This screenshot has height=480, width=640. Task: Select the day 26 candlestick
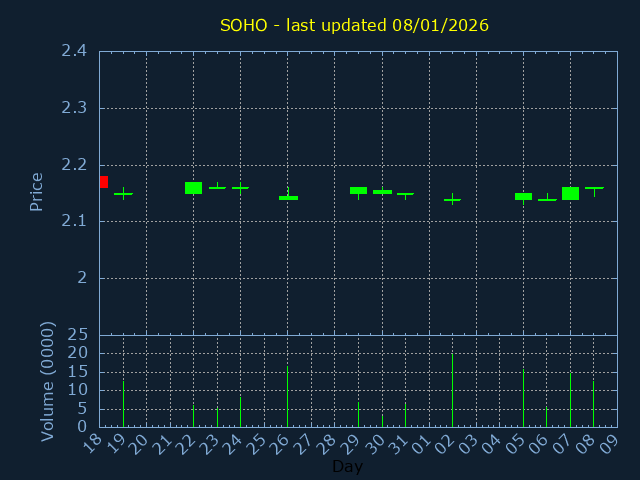coord(288,197)
